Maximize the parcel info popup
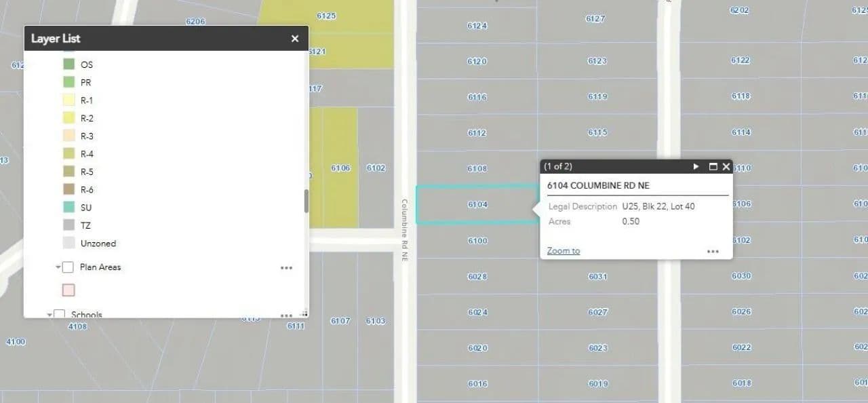 [713, 167]
